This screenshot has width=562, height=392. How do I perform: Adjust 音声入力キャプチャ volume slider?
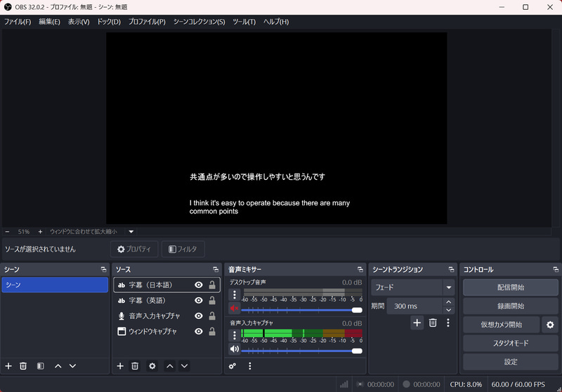302,351
